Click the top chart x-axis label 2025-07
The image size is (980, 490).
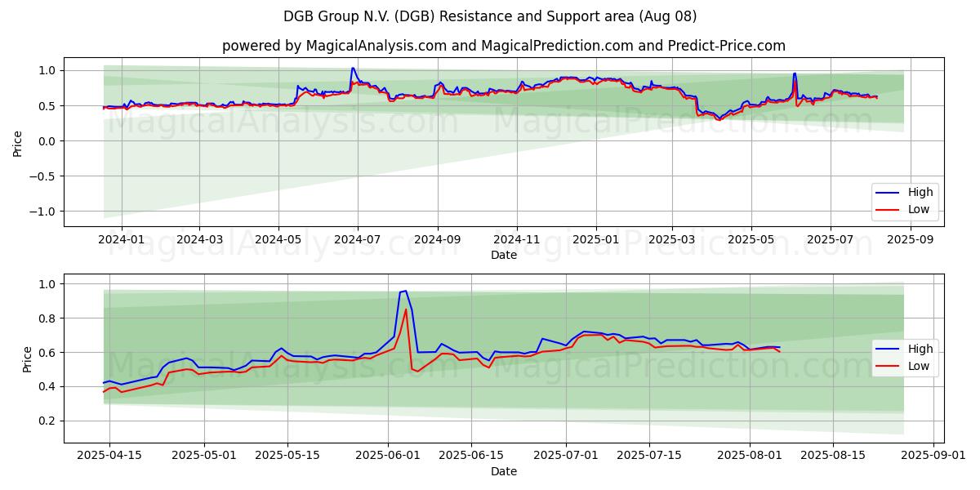pos(830,240)
